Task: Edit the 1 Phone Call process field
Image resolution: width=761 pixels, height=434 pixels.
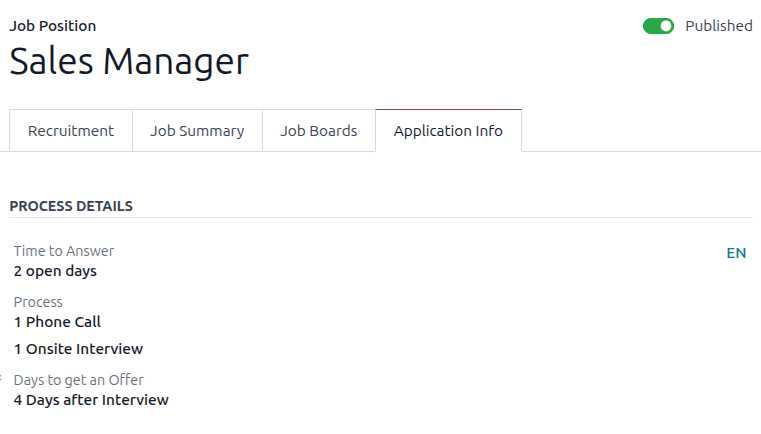Action: point(57,322)
